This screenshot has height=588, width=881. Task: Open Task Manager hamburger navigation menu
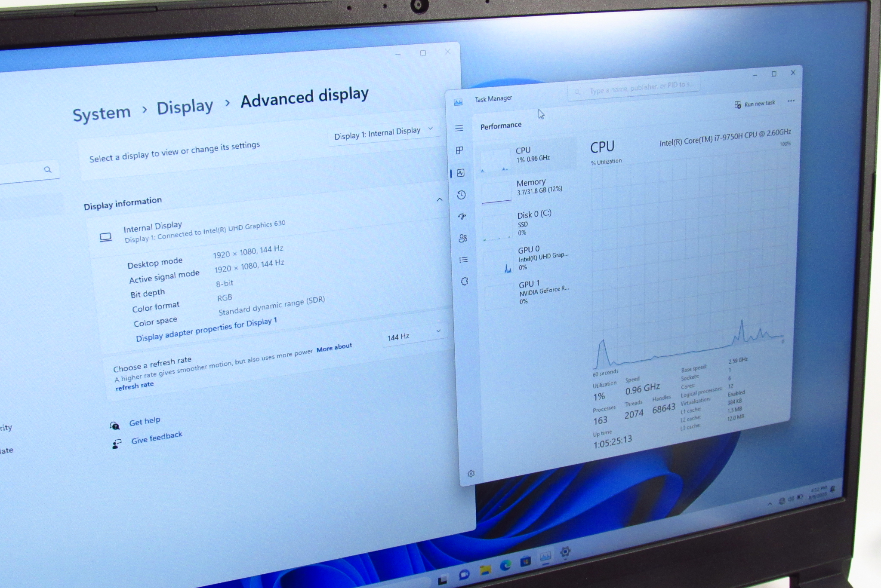(x=459, y=128)
